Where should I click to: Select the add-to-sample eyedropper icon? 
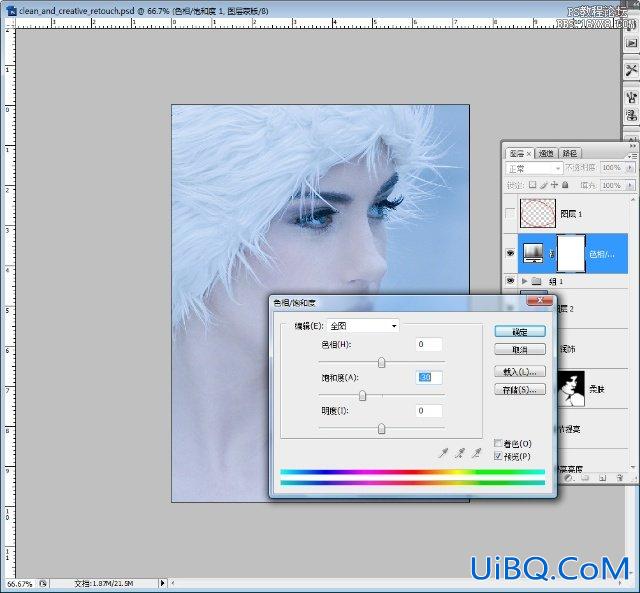tap(460, 453)
